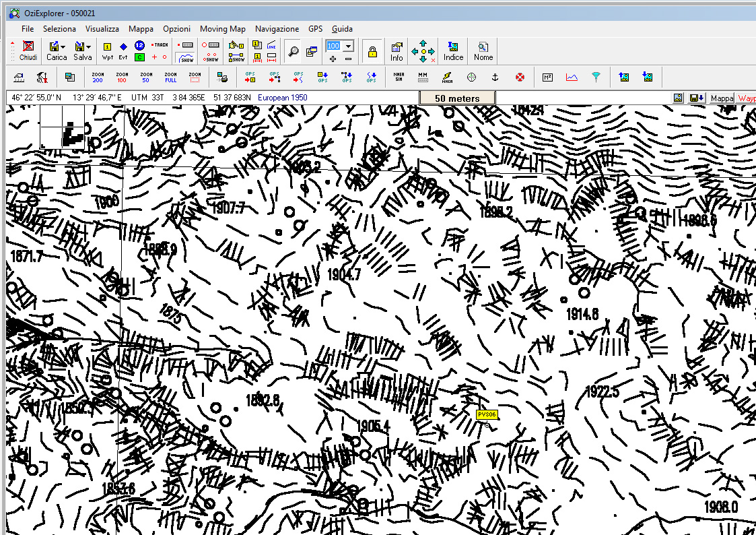Open the M² area calculation tool
Image resolution: width=756 pixels, height=535 pixels.
tap(547, 77)
